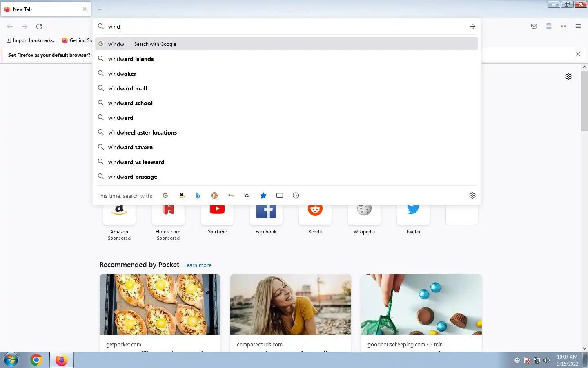
Task: Dismiss the default browser notification bar
Action: click(578, 54)
